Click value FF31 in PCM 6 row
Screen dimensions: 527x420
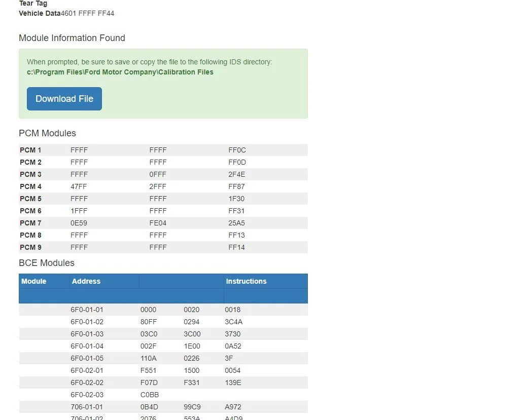click(236, 211)
